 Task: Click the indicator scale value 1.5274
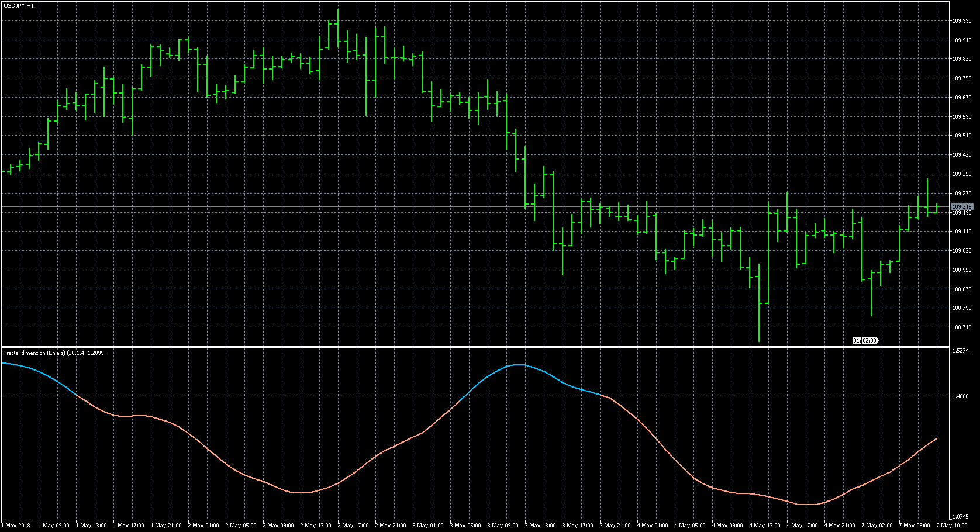click(x=961, y=351)
